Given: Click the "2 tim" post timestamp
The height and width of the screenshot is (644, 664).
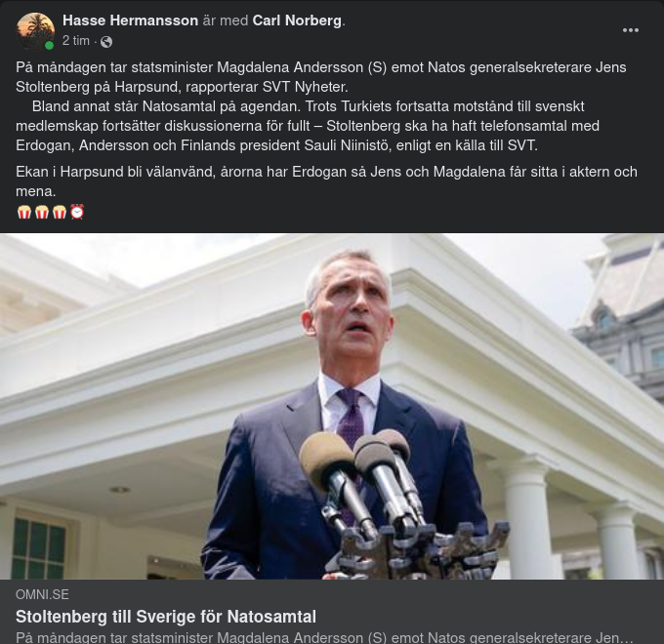Looking at the screenshot, I should pos(76,41).
